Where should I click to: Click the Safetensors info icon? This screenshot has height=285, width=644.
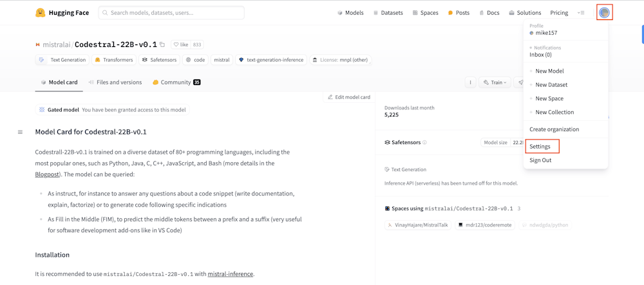click(x=425, y=142)
